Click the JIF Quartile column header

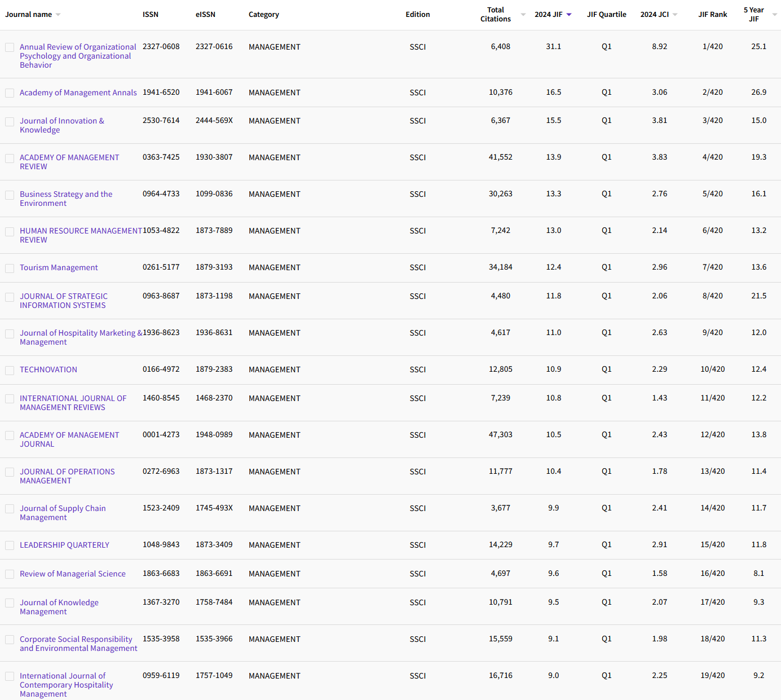pyautogui.click(x=607, y=15)
